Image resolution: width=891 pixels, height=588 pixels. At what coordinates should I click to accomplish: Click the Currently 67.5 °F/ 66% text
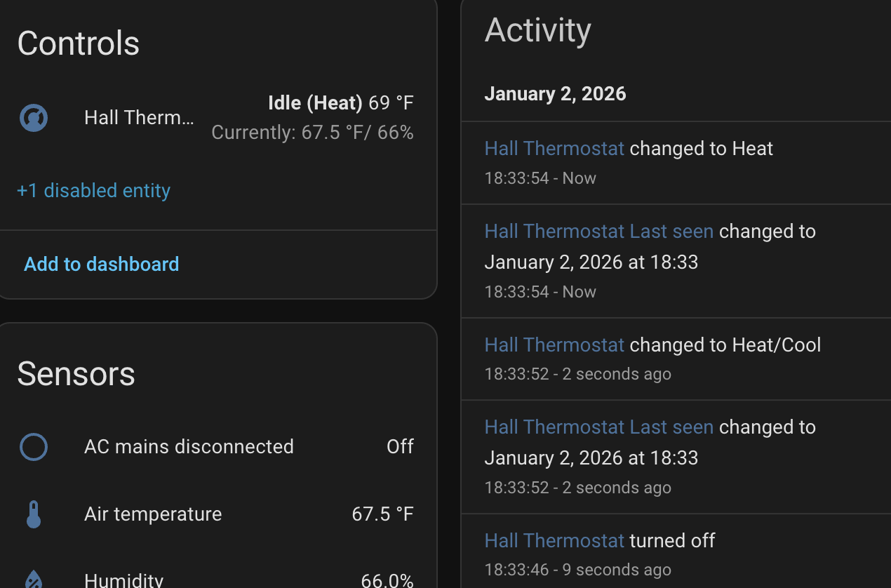click(x=312, y=133)
